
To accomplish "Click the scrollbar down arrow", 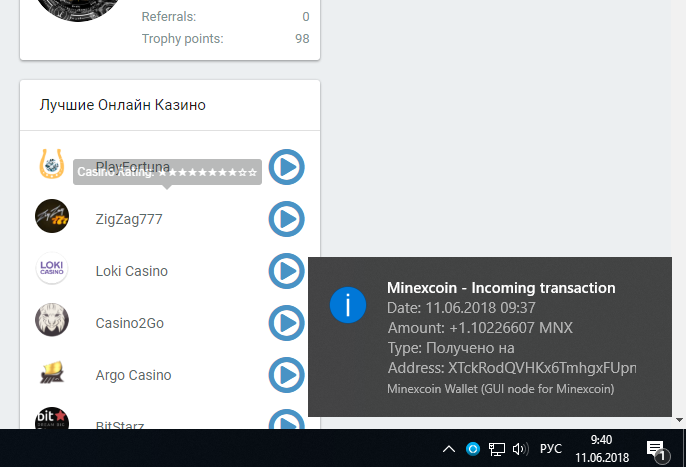I will coord(679,420).
